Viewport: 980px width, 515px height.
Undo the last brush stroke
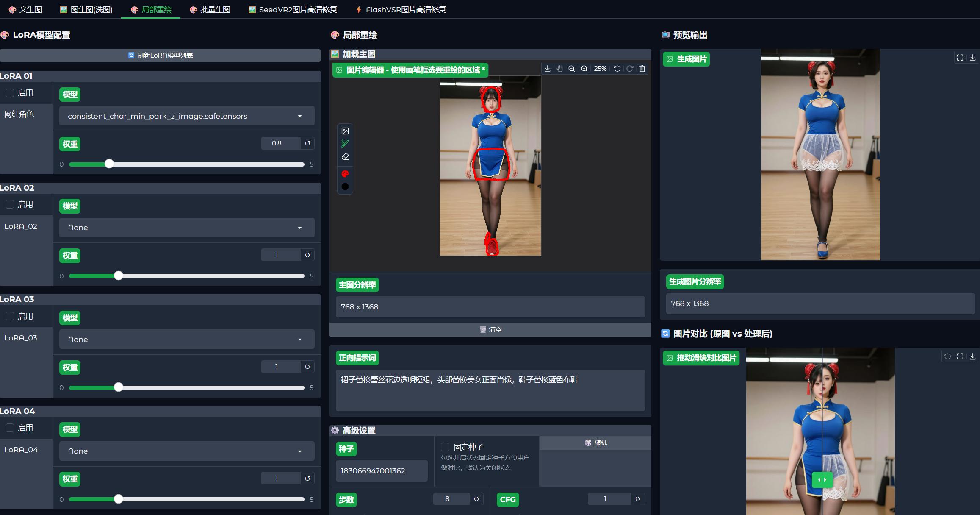click(617, 68)
